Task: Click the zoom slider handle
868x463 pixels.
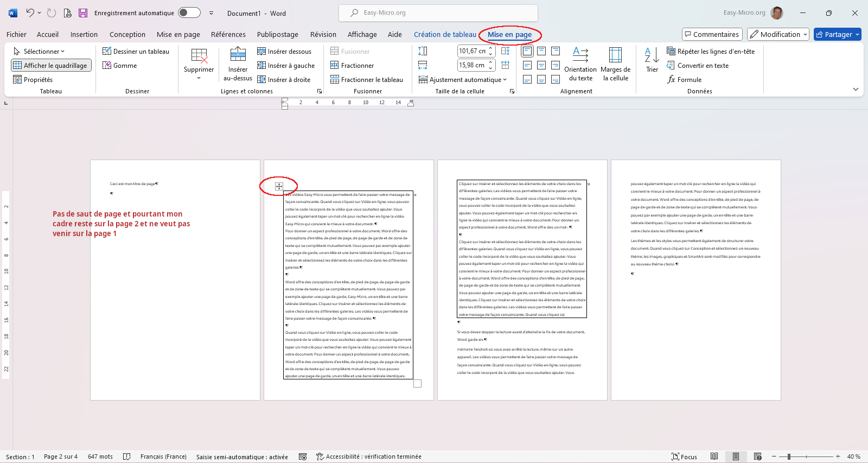Action: [x=789, y=456]
